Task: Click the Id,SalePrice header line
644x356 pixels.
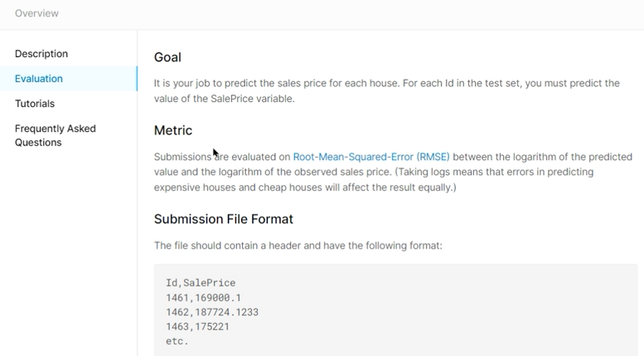Action: (x=201, y=283)
